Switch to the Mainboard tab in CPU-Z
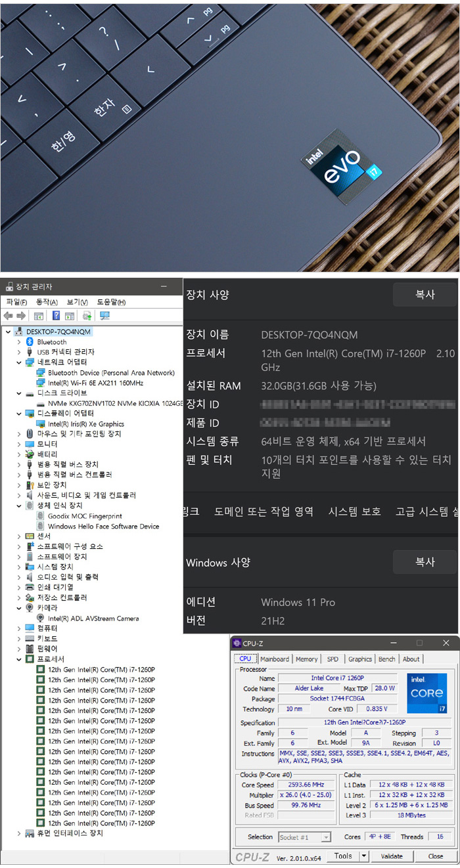Image resolution: width=460 pixels, height=868 pixels. point(275,659)
